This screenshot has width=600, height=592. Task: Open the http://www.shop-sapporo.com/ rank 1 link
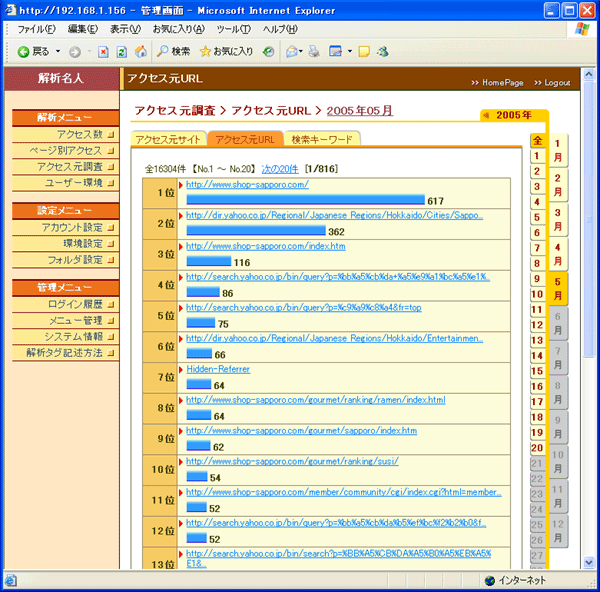(x=247, y=184)
